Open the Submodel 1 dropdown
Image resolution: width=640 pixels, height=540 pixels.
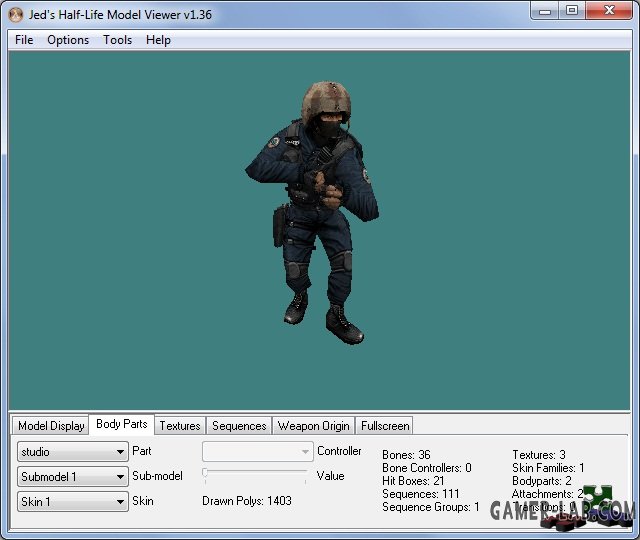point(73,476)
